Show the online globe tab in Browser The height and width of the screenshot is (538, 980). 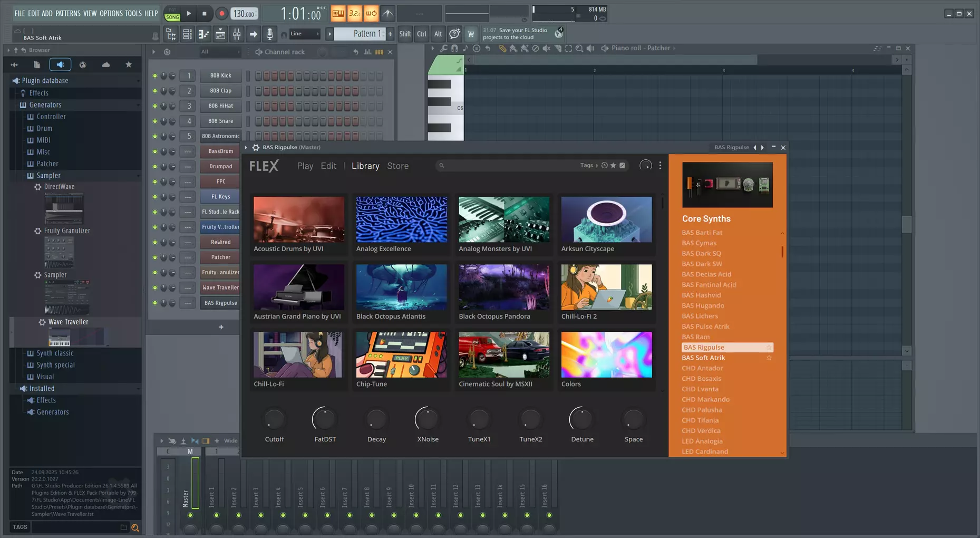tap(83, 65)
